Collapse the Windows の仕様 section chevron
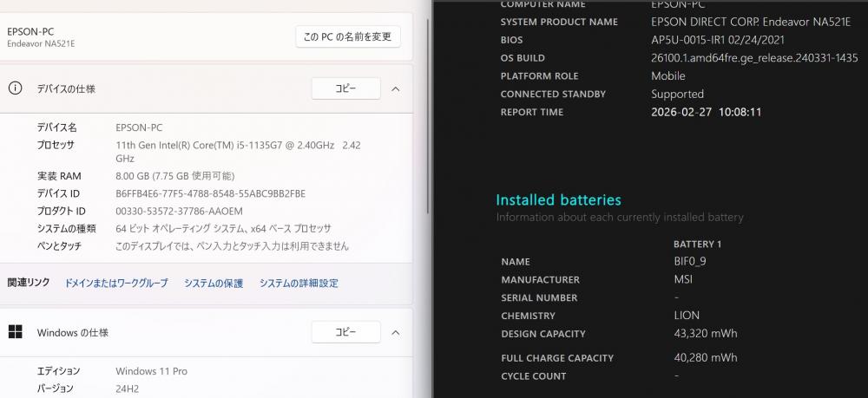Image resolution: width=868 pixels, height=398 pixels. pyautogui.click(x=396, y=332)
